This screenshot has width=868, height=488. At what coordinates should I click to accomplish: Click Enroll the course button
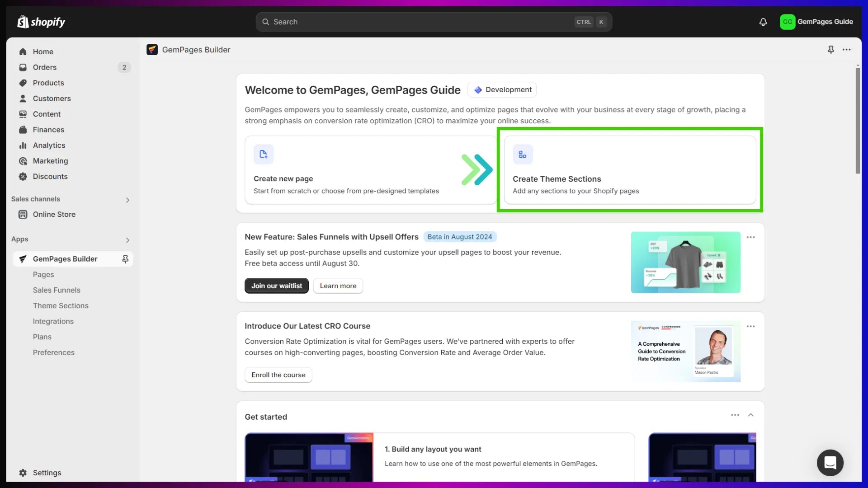pyautogui.click(x=278, y=375)
